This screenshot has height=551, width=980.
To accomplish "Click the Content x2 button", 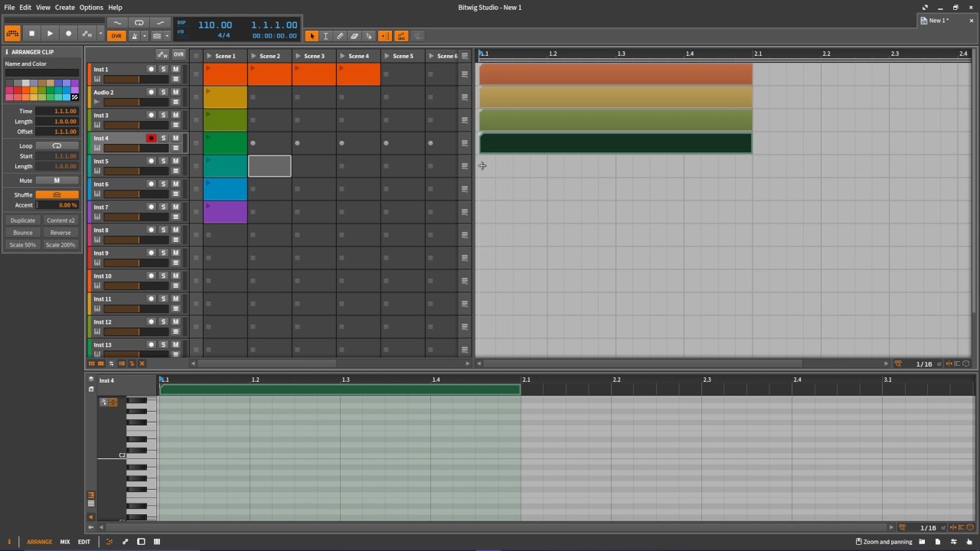I will click(60, 220).
